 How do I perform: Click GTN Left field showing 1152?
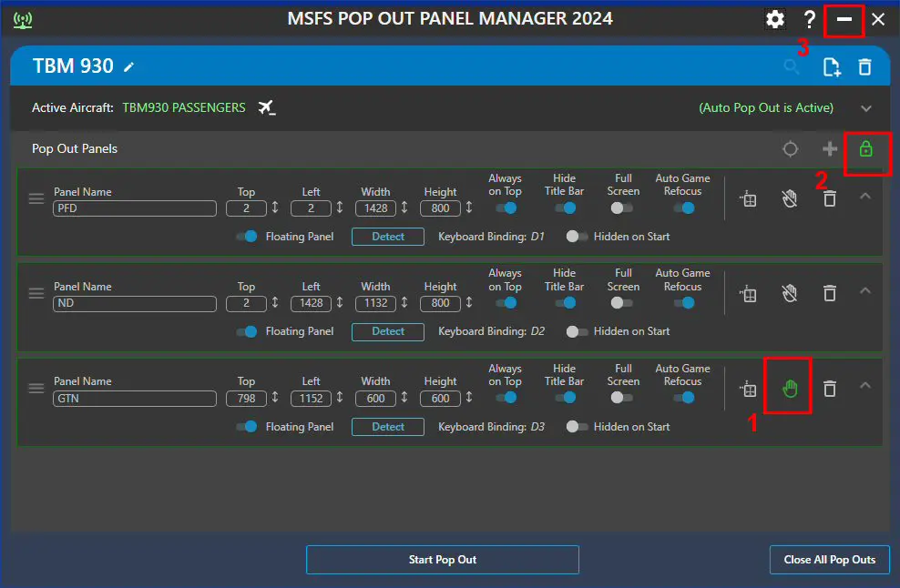coord(312,398)
